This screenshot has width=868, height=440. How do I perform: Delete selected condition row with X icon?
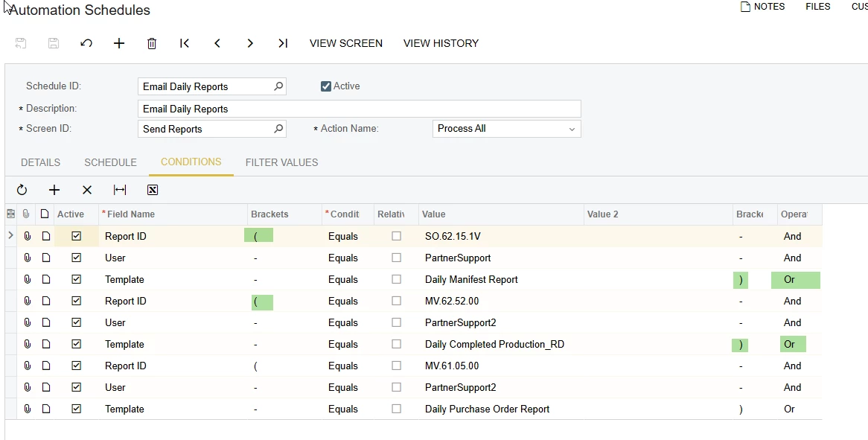(87, 190)
